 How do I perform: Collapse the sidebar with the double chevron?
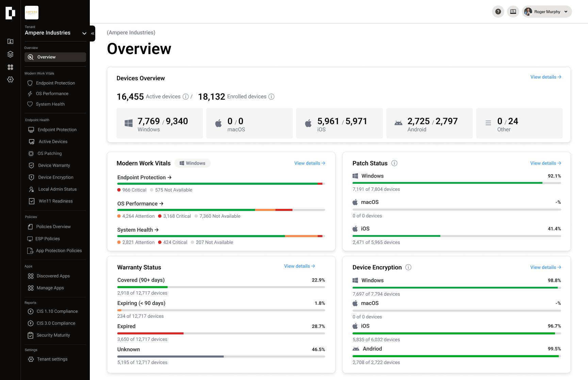(92, 33)
